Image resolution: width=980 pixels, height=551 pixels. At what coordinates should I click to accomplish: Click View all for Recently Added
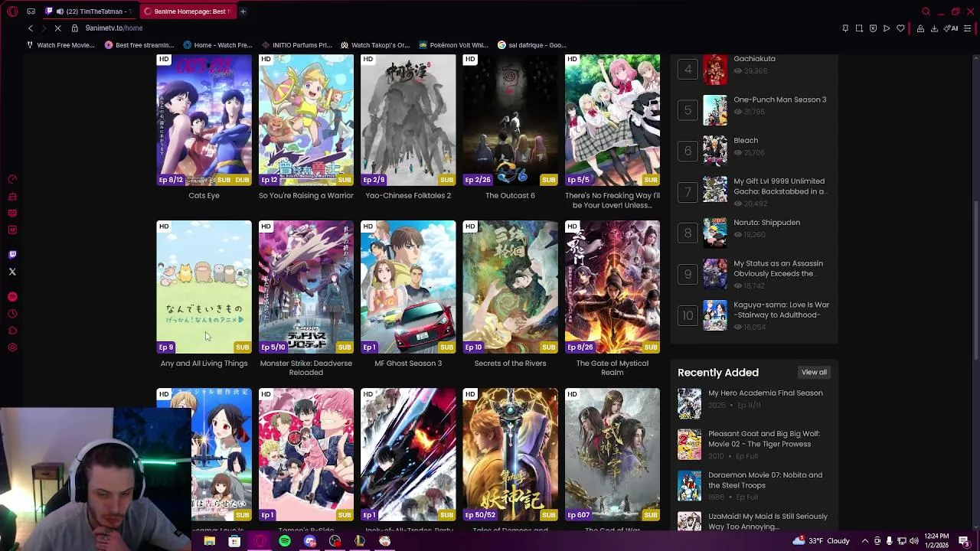point(814,372)
